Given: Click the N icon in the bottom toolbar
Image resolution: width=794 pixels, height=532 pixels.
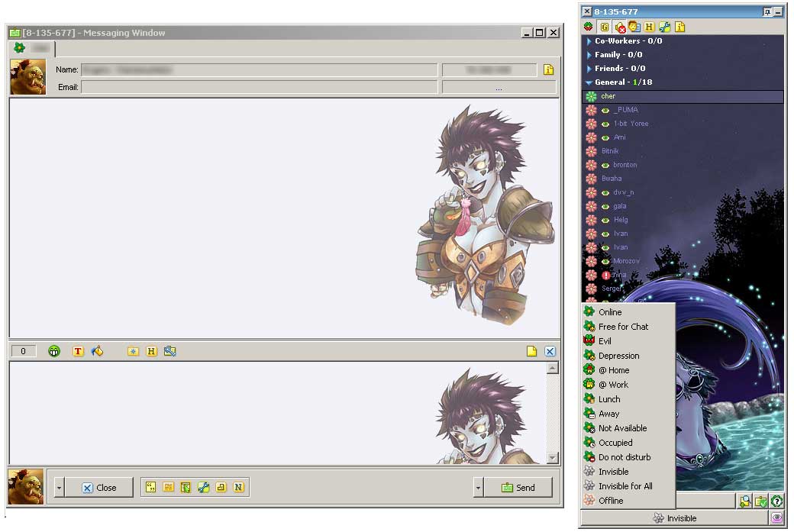Looking at the screenshot, I should pos(238,488).
